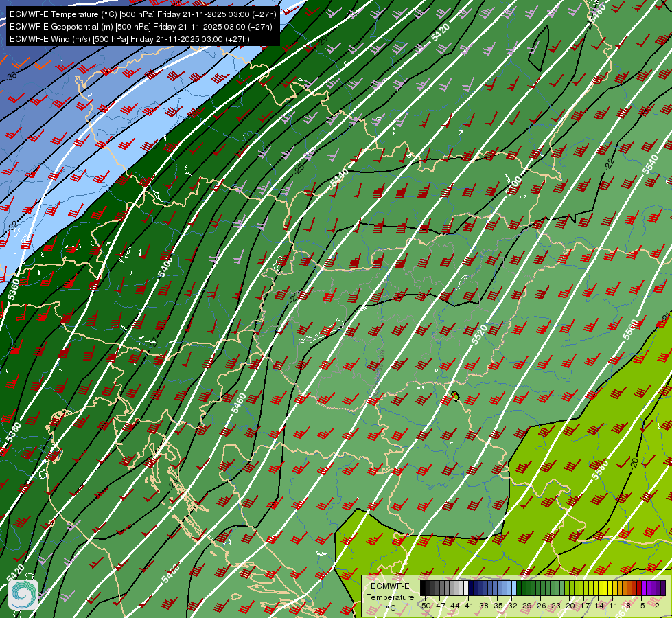Click the -20 isotherm label on map
The image size is (672, 618).
pos(634,462)
